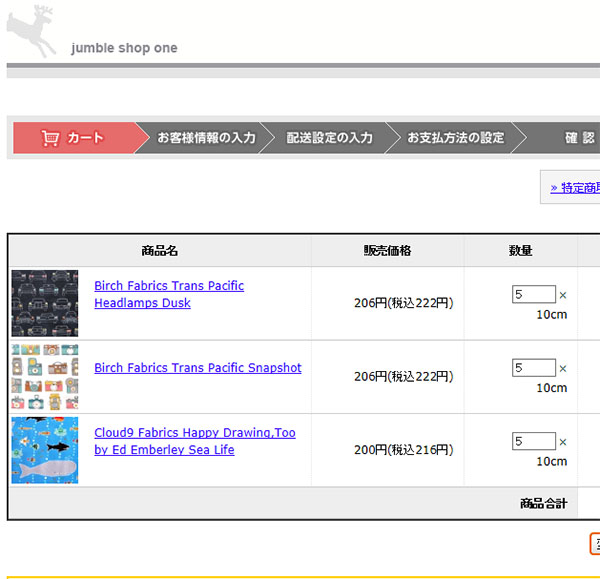The height and width of the screenshot is (579, 600).
Task: Click the Headlamps Dusk fabric thumbnail
Action: [45, 303]
